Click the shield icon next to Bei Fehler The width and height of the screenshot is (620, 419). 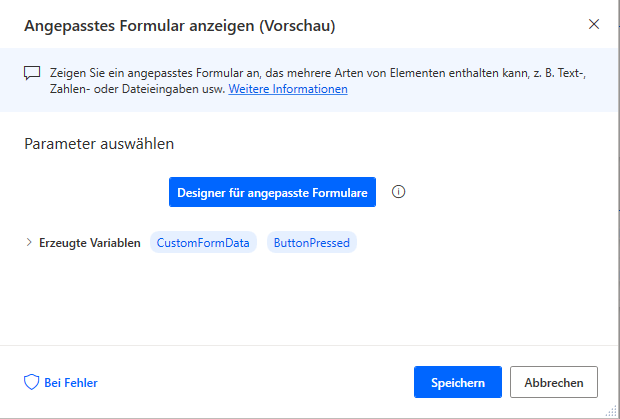pyautogui.click(x=32, y=383)
